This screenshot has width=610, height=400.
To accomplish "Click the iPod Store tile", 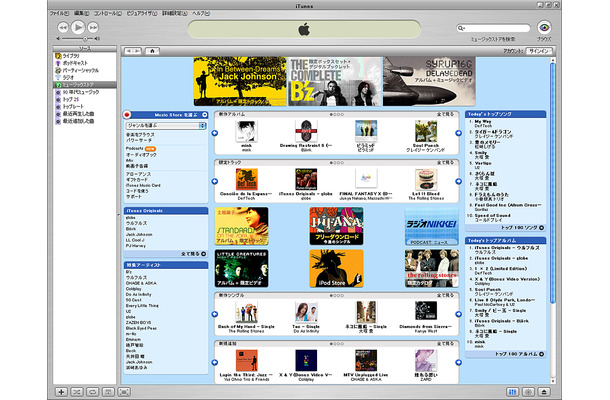I will coord(337,268).
